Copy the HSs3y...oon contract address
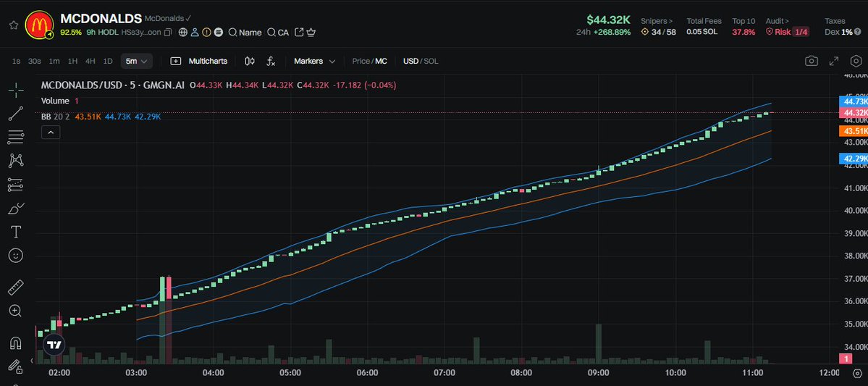 (x=168, y=33)
